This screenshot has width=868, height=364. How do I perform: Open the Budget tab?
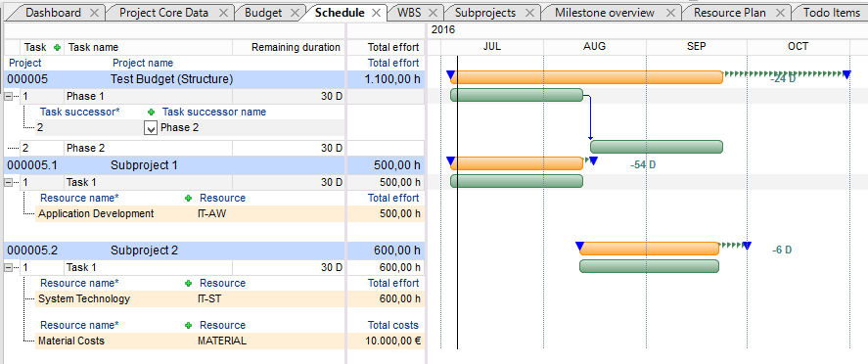pyautogui.click(x=263, y=13)
